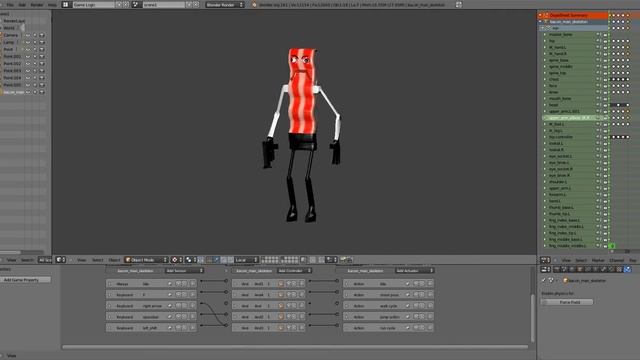Click the Add Game Property button
This screenshot has width=640, height=360.
pos(25,280)
